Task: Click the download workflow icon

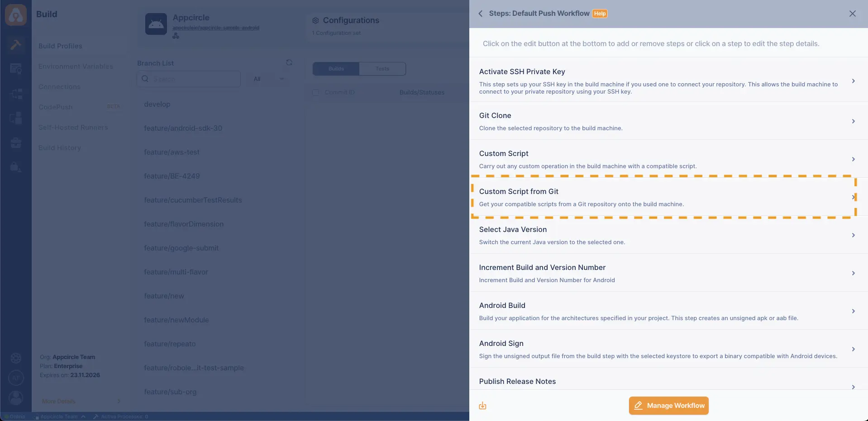Action: (x=483, y=406)
